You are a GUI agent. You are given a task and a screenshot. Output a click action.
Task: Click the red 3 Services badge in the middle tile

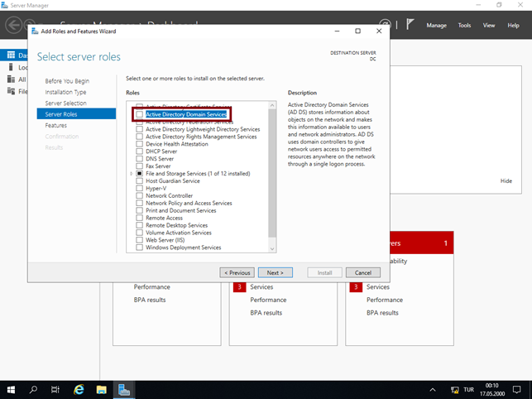[240, 287]
